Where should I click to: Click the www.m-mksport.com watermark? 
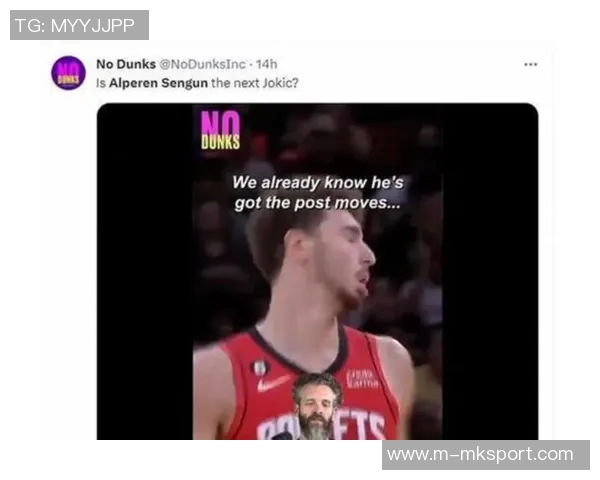(x=486, y=455)
